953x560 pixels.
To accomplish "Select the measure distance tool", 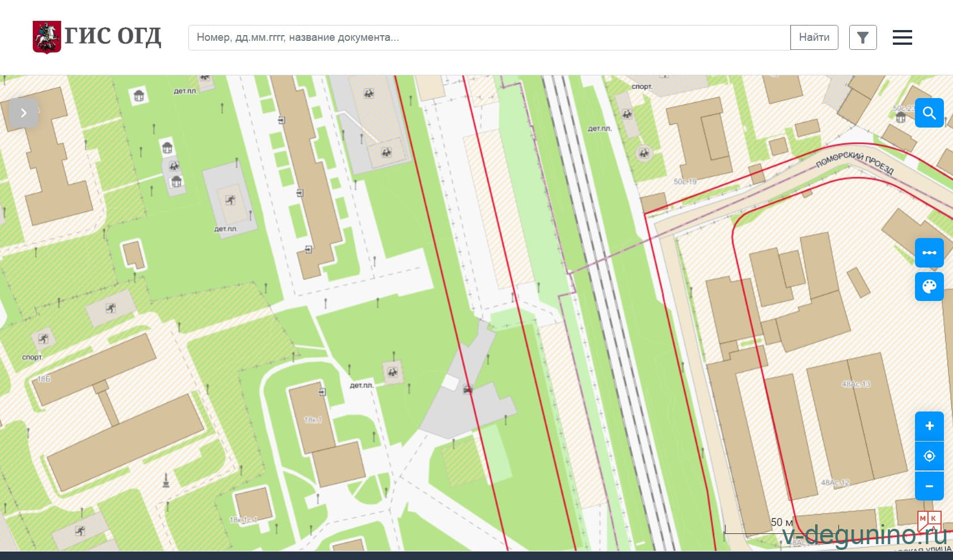I will click(929, 253).
